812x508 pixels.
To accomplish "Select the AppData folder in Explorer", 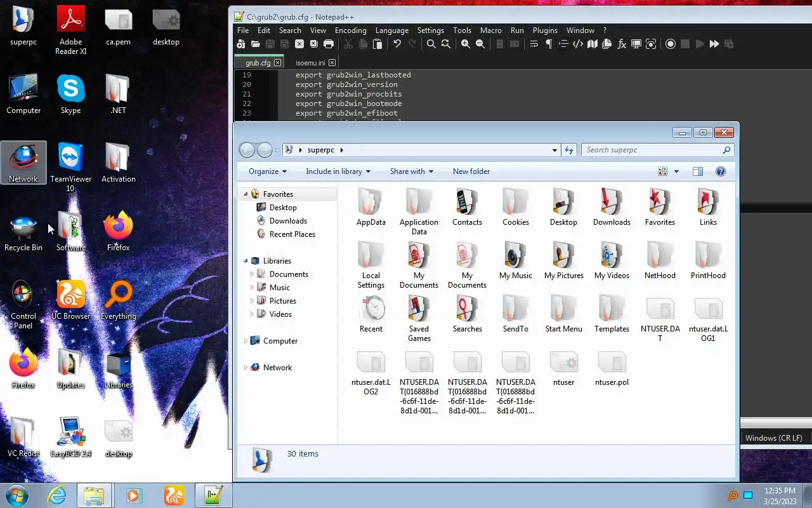I will [x=371, y=207].
